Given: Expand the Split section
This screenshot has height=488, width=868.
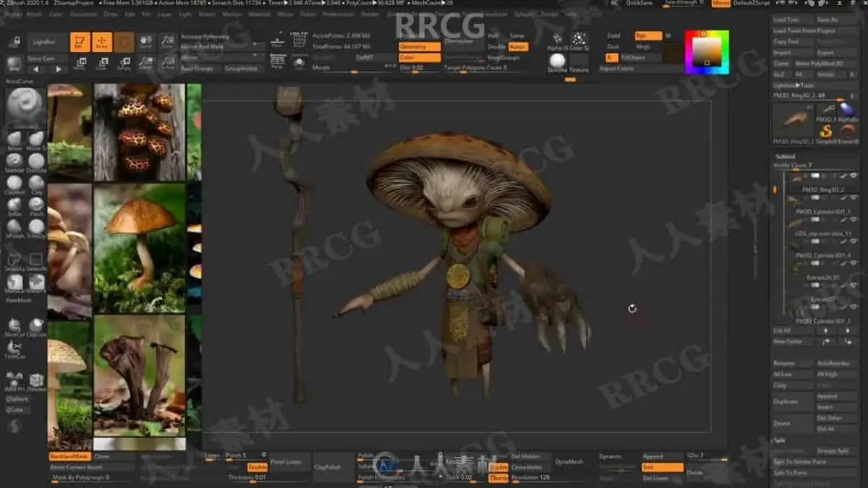Looking at the screenshot, I should coord(780,440).
